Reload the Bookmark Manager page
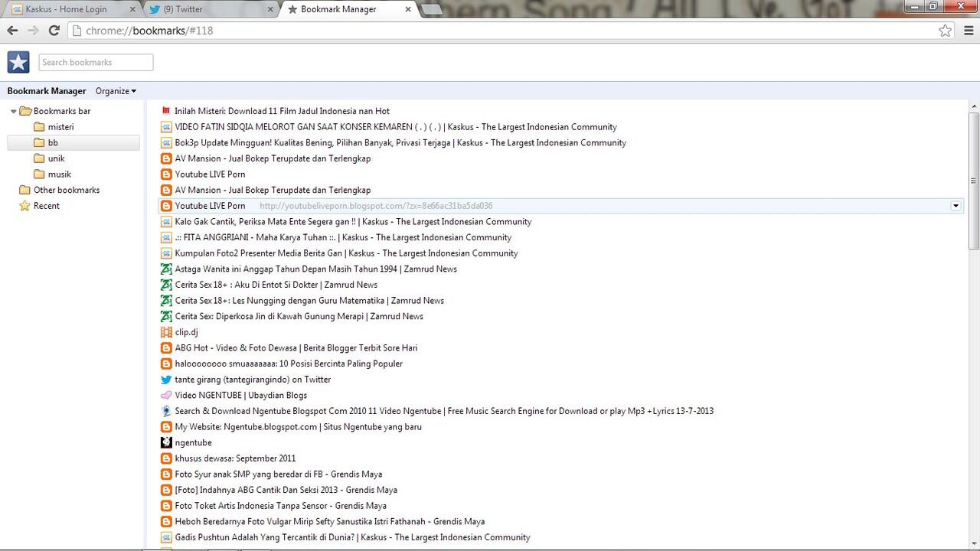The width and height of the screenshot is (980, 551). point(54,31)
